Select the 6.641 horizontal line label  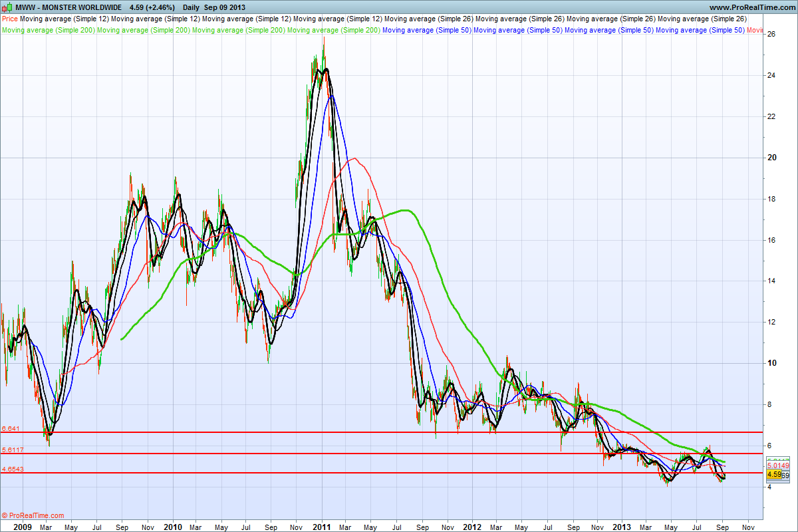click(12, 428)
